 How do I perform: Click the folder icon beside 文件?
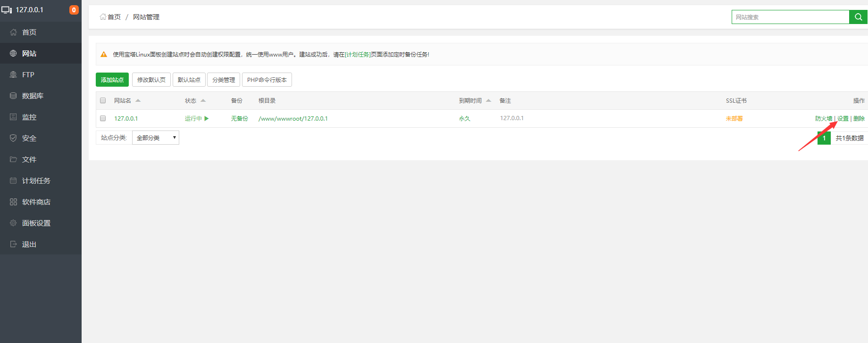13,159
